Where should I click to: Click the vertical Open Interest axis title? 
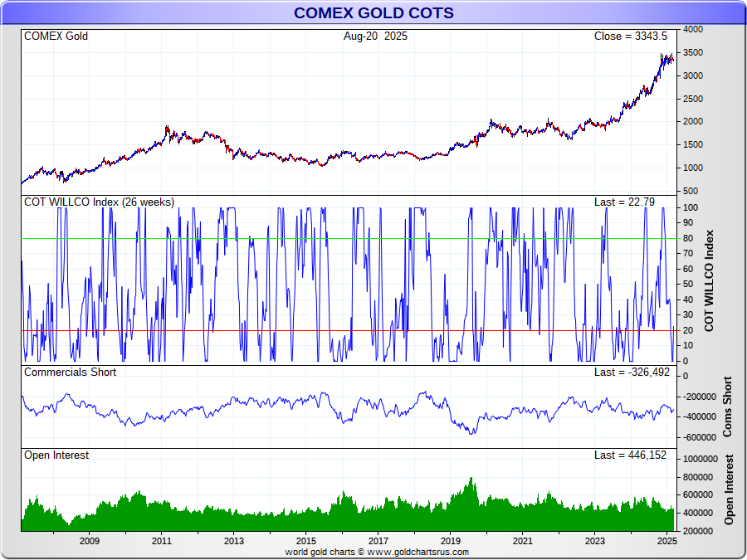click(x=729, y=489)
